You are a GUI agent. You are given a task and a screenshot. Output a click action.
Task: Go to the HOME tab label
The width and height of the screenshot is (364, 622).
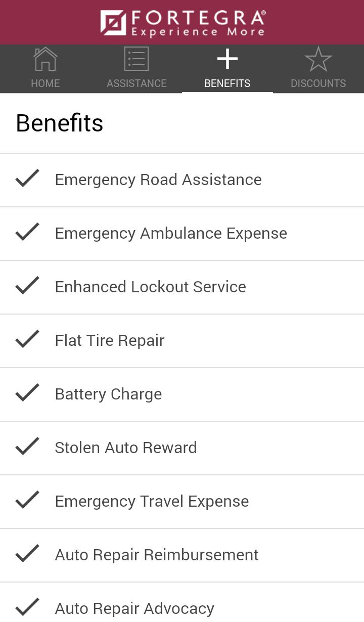(45, 83)
